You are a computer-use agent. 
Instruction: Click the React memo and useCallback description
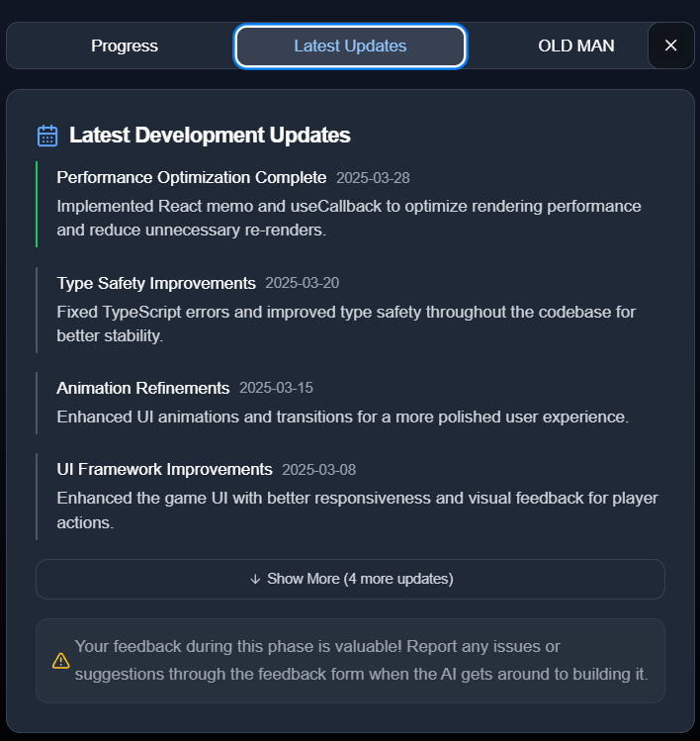click(x=348, y=218)
